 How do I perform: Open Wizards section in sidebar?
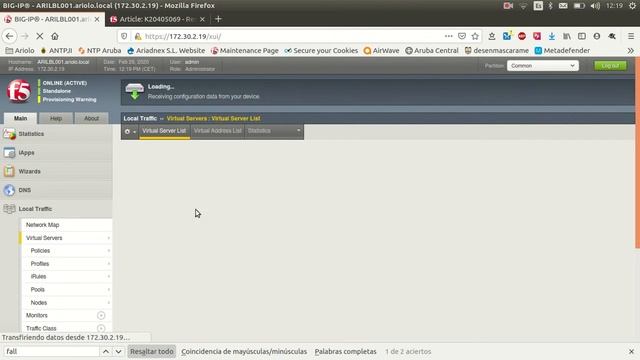pyautogui.click(x=56, y=171)
